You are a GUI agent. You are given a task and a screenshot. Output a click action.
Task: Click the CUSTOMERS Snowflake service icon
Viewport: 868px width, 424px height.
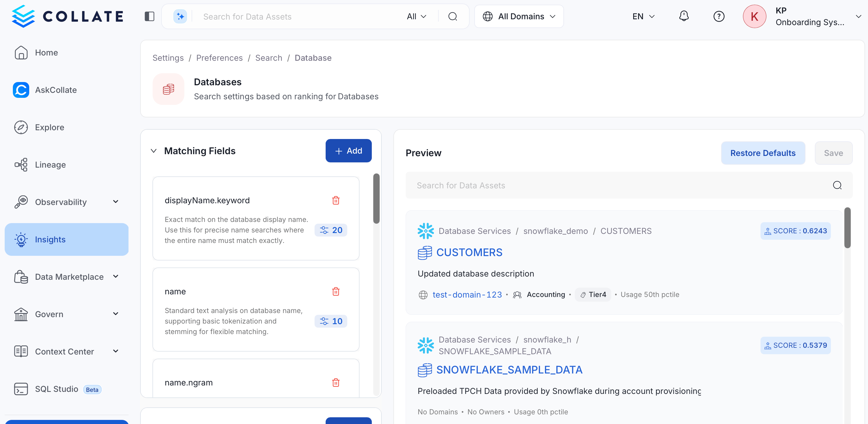(426, 231)
